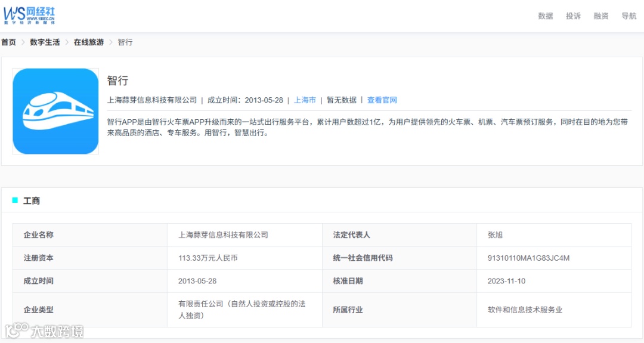This screenshot has height=343, width=644.
Task: Click the 113.33万元人民币 value
Action: click(208, 258)
